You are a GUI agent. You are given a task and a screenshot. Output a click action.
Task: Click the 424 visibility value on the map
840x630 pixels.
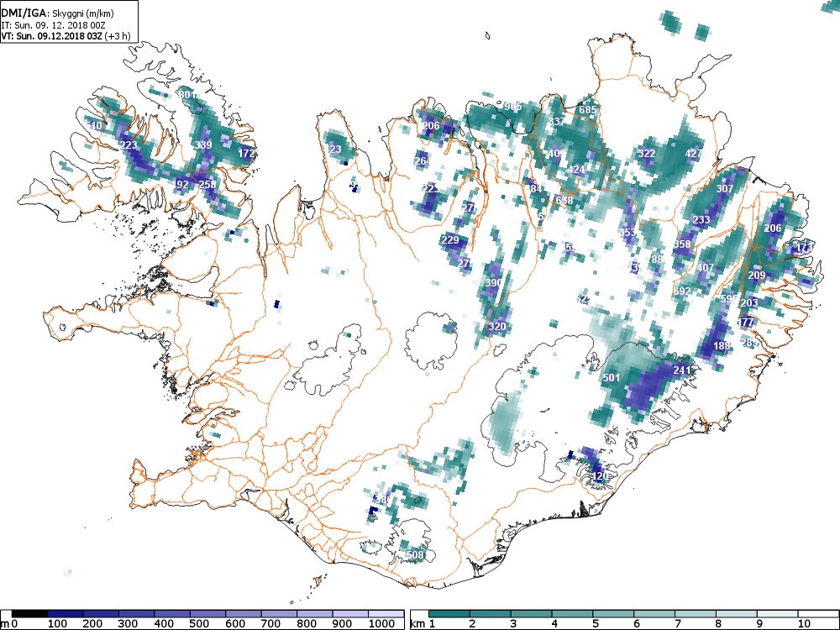tap(576, 170)
